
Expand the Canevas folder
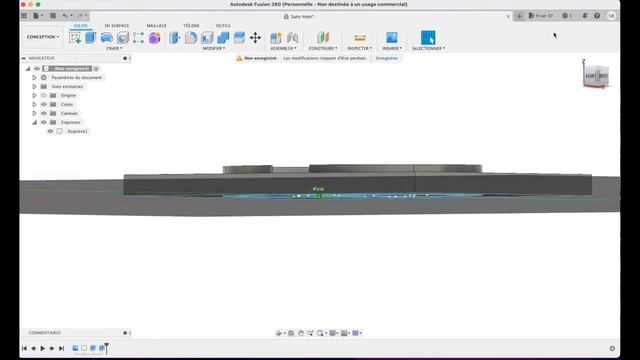tap(34, 113)
